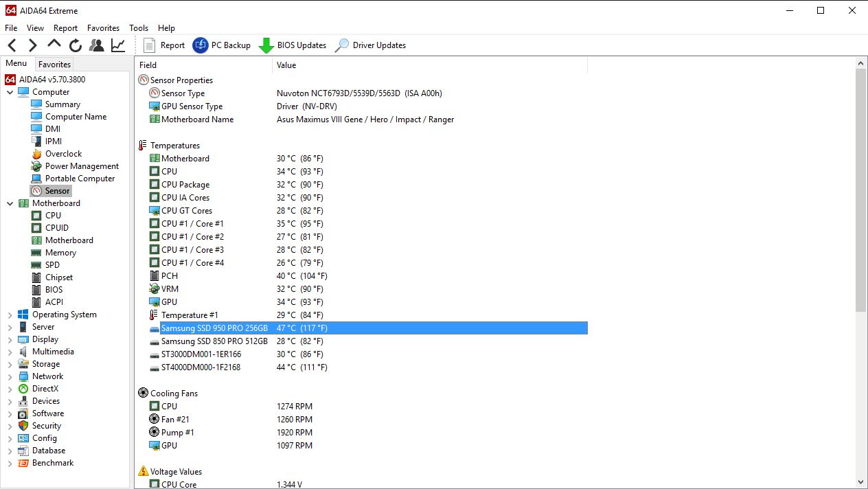The height and width of the screenshot is (489, 868).
Task: Select BIOS in the tree
Action: (x=54, y=290)
